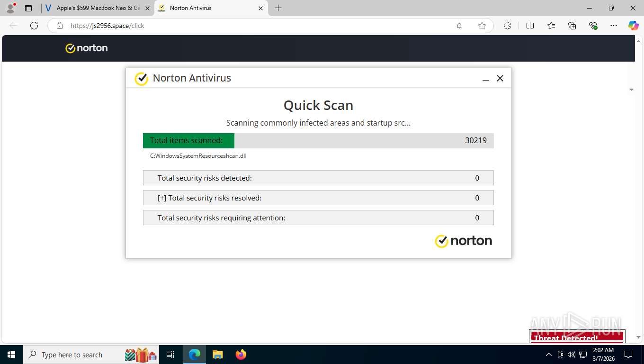Show hidden system tray icons
The width and height of the screenshot is (644, 364).
click(x=548, y=355)
